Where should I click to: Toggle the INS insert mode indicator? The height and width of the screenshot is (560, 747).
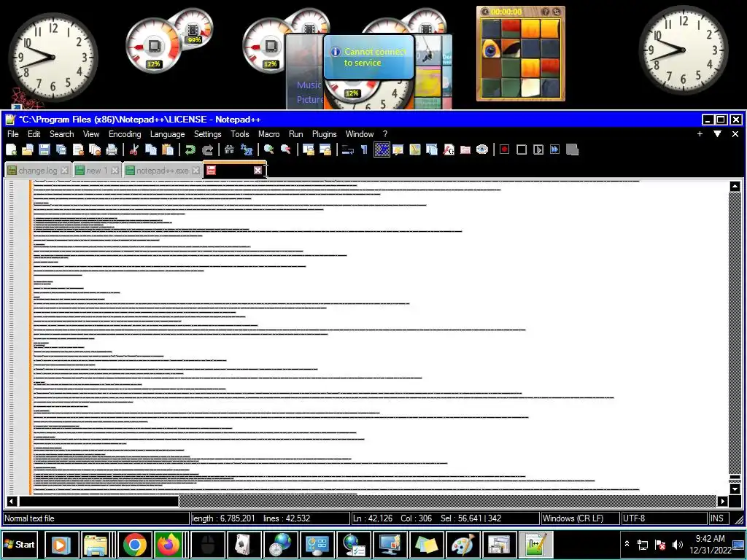(x=717, y=518)
